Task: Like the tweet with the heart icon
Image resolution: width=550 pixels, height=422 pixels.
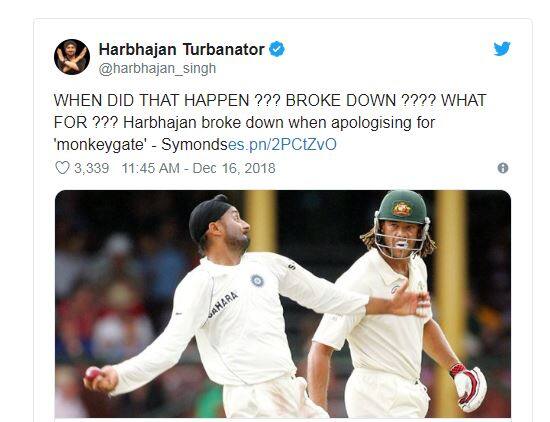Action: 62,168
